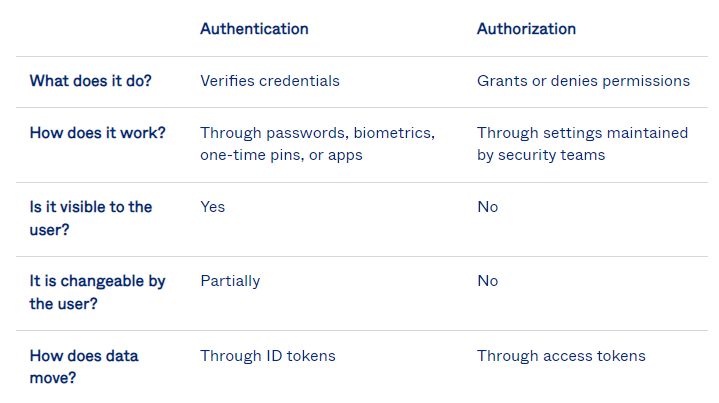Screen dimensions: 719x403
Task: Click the 'Grants or denies permissions' cell
Action: (x=583, y=81)
